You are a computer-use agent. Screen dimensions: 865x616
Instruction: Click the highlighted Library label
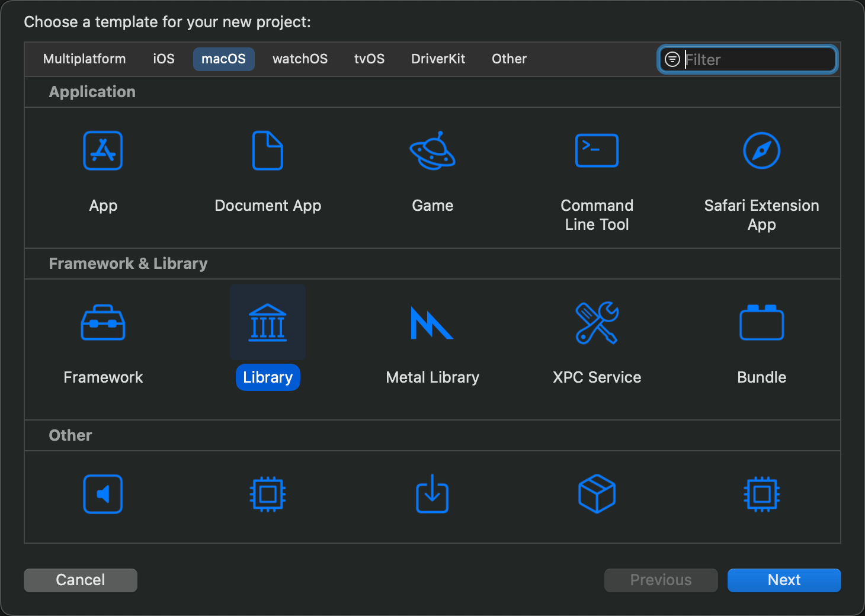(268, 377)
